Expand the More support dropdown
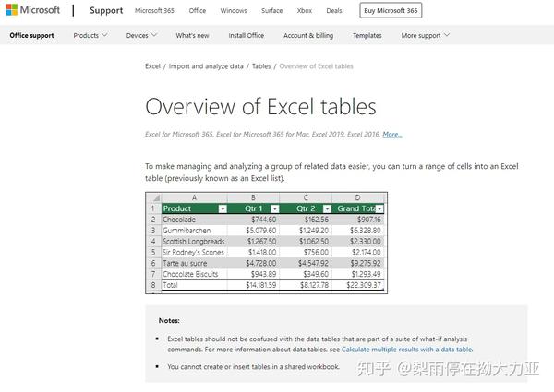Viewport: 554px width, 392px height. tap(425, 35)
